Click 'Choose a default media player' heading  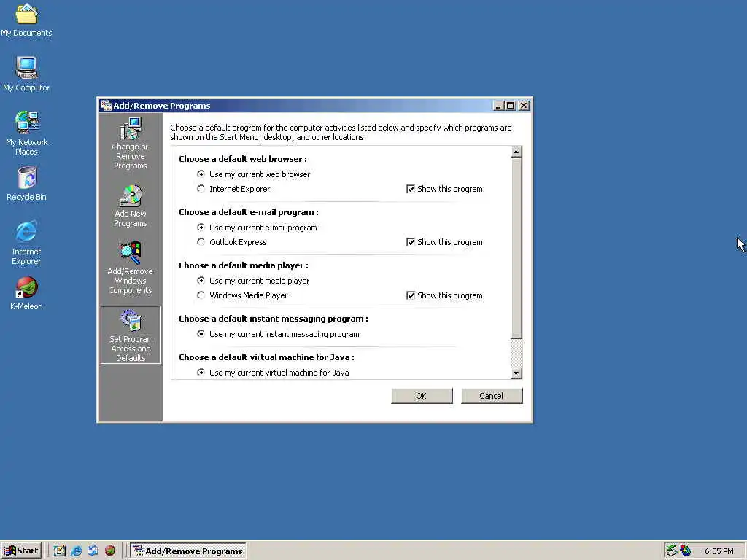pyautogui.click(x=244, y=265)
